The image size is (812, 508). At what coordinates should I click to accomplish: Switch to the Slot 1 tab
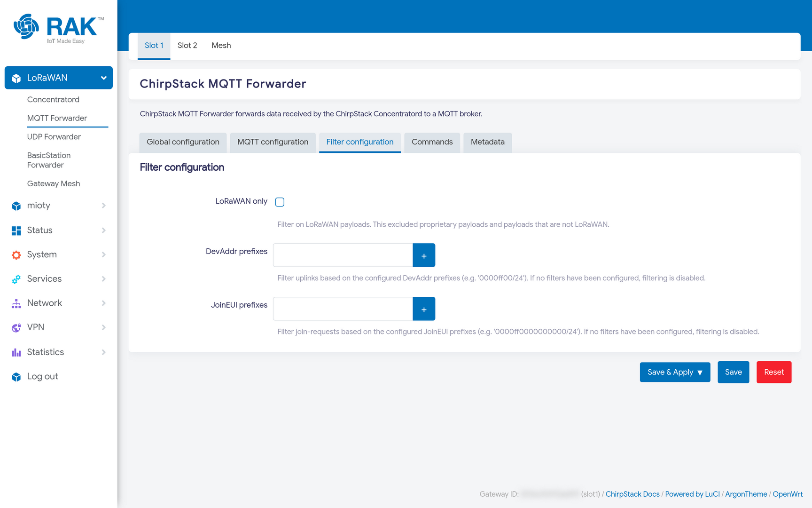point(154,46)
